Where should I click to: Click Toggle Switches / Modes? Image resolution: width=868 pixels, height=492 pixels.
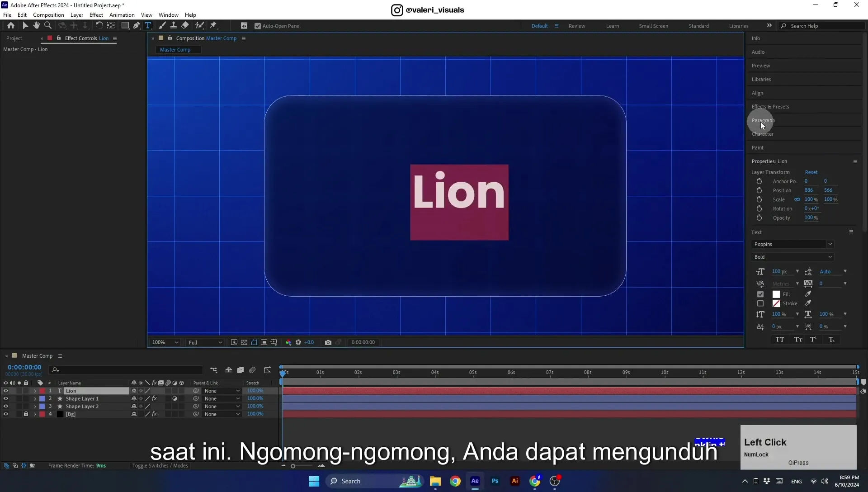(160, 465)
